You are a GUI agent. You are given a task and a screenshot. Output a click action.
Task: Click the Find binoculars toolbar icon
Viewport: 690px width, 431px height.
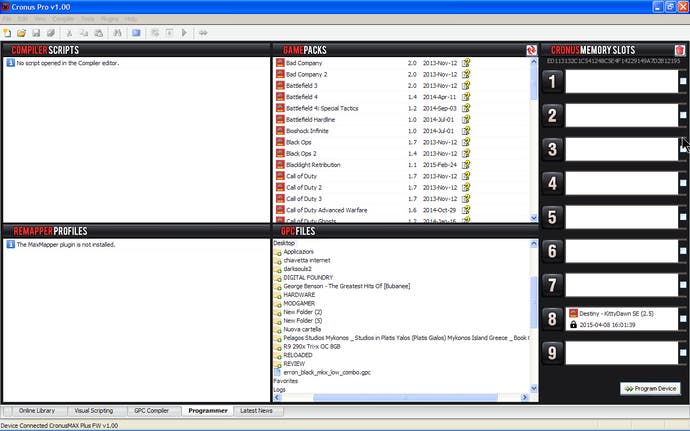[x=117, y=33]
